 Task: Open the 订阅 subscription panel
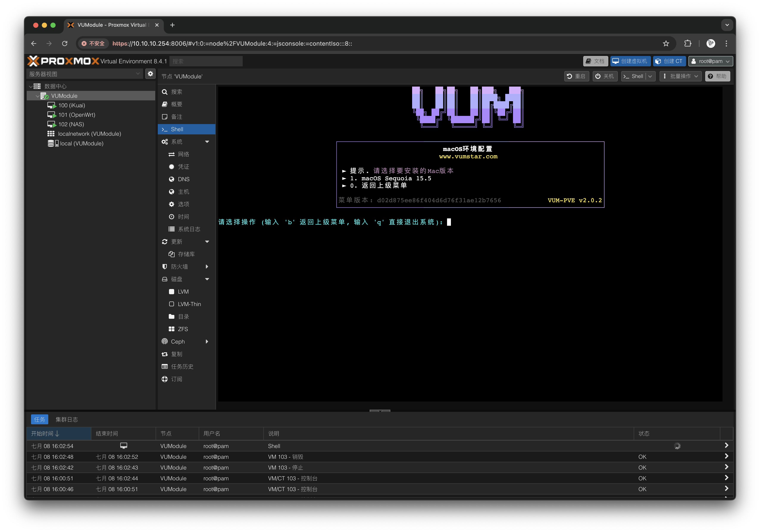[x=177, y=379]
